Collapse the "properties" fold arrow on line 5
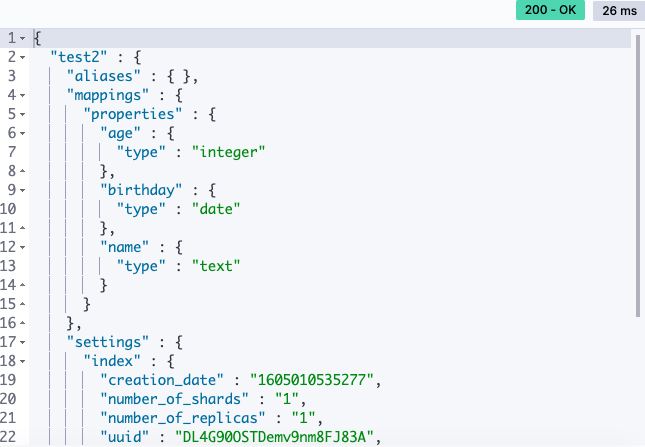This screenshot has height=447, width=645. tap(22, 114)
